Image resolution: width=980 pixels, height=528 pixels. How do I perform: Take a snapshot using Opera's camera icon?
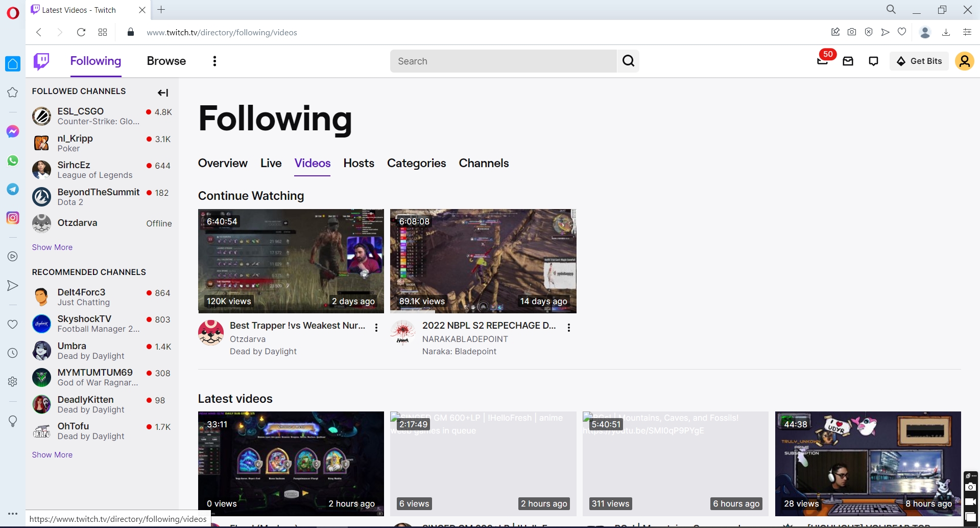852,32
